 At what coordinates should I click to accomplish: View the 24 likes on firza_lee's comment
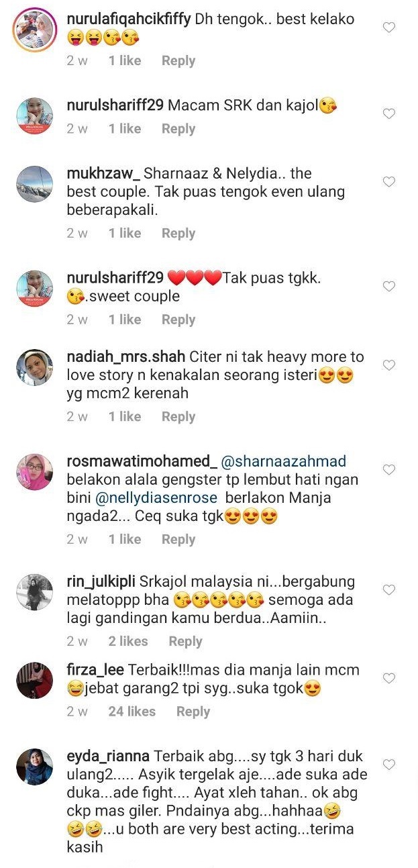pyautogui.click(x=132, y=712)
